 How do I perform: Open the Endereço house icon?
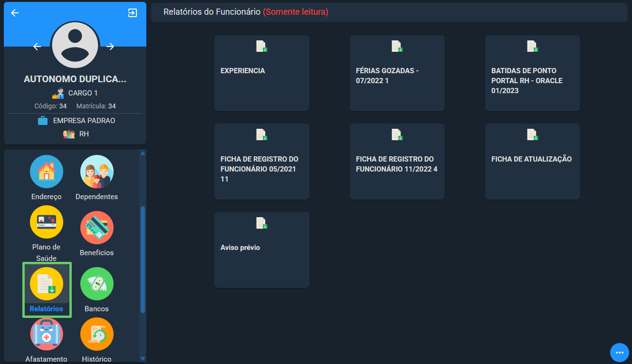[47, 172]
